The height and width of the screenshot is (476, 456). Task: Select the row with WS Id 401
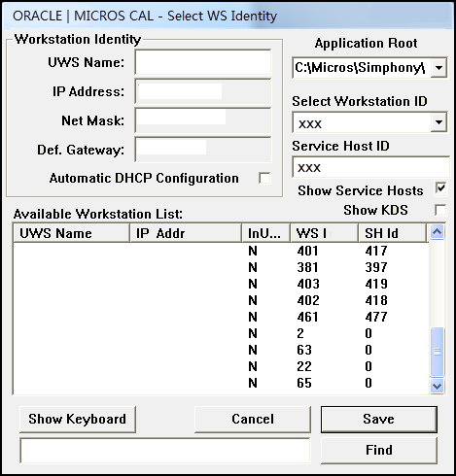point(221,251)
